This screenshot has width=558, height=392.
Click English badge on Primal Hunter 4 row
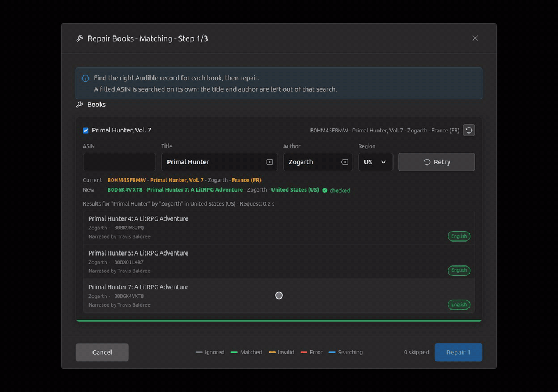(459, 236)
